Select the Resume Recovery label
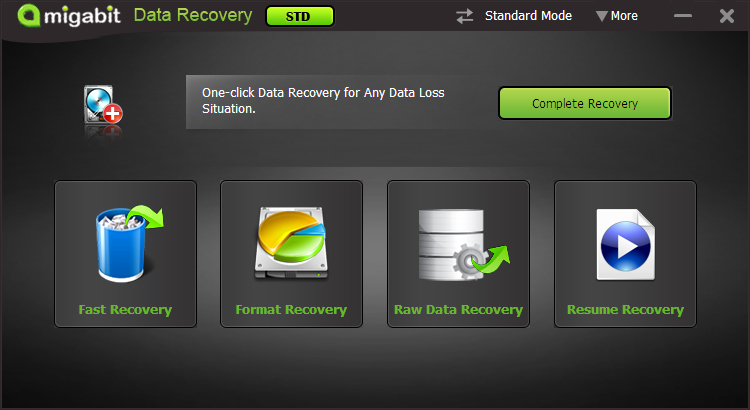 point(625,310)
